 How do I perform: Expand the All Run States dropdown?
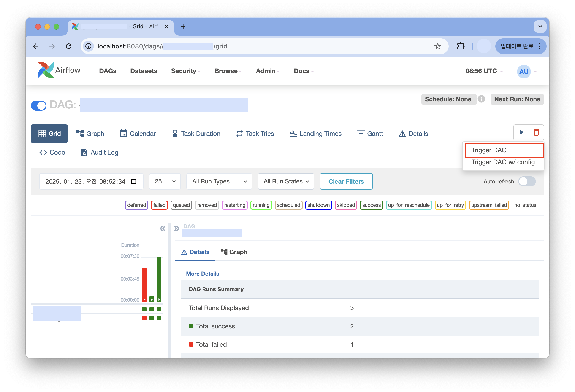coord(286,181)
